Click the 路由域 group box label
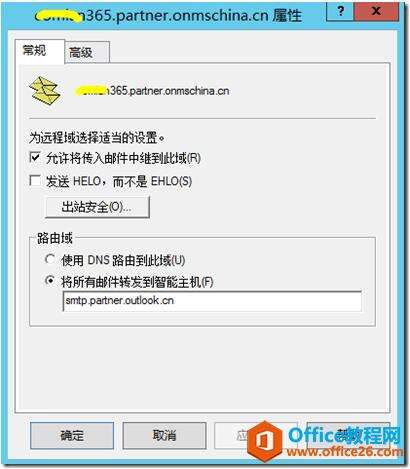The image size is (410, 469). pos(55,238)
